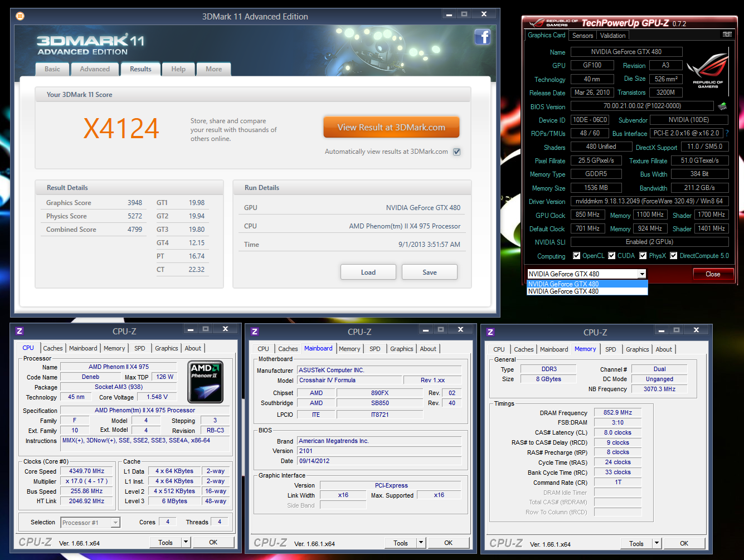Click the Run Details time 9/1/2013 3:51:57 AM

429,245
